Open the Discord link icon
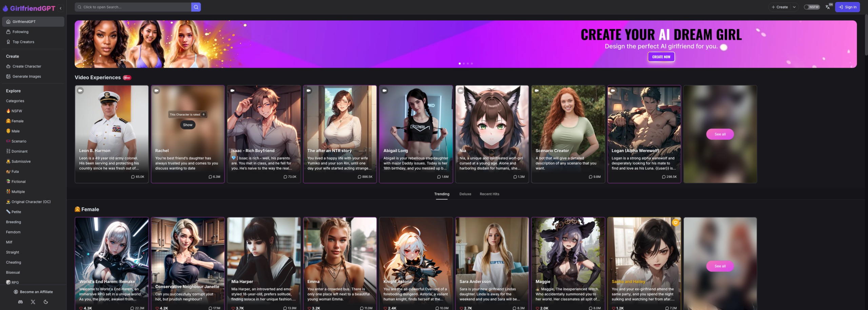 click(20, 302)
